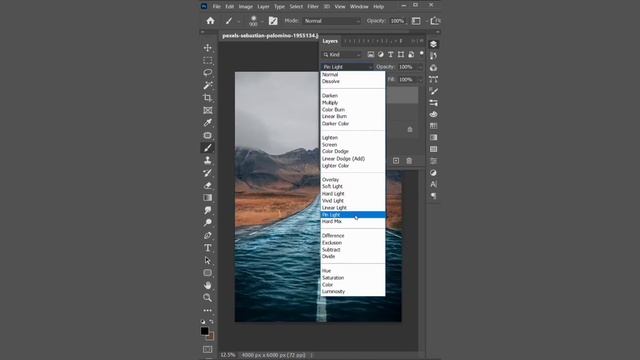Select the History Brush tool
This screenshot has width=640, height=360.
pos(207,173)
